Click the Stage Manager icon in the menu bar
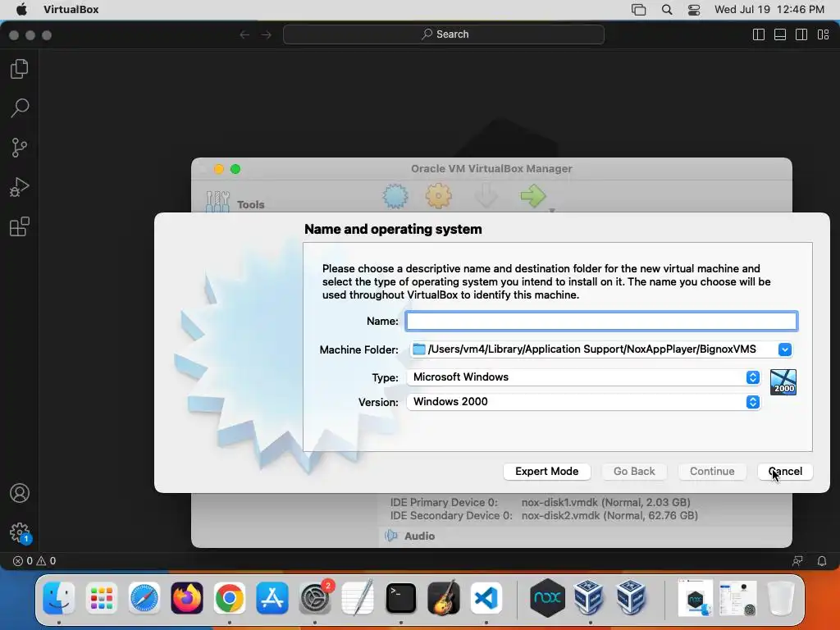840x630 pixels. pos(638,10)
